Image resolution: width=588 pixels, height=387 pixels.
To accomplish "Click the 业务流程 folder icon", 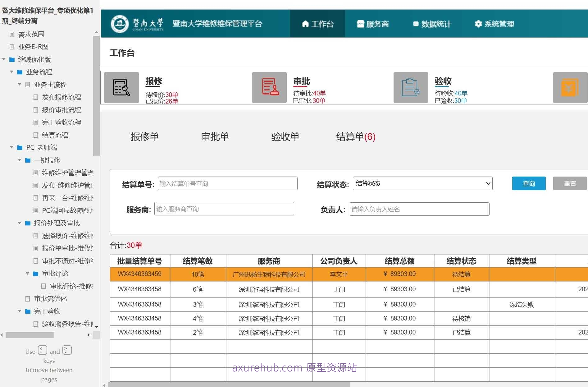I will 20,72.
